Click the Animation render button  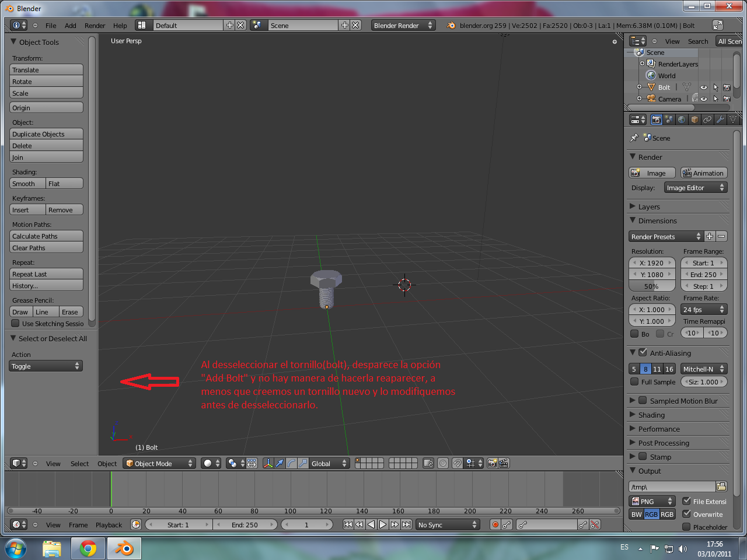[x=704, y=173]
